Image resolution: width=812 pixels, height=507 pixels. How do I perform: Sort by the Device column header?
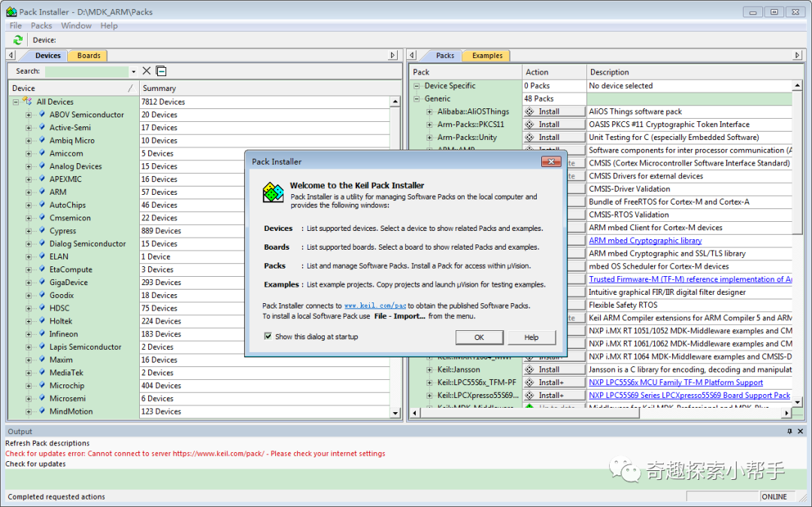point(74,88)
